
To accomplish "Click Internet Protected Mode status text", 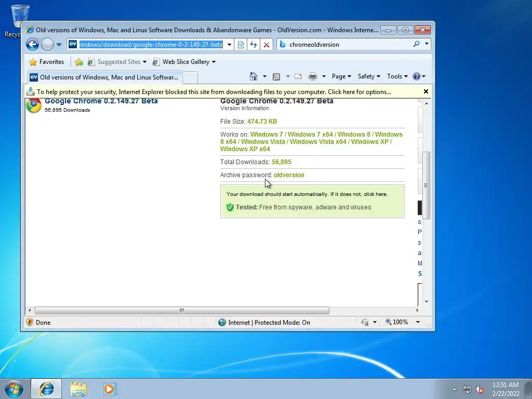I will [x=269, y=322].
